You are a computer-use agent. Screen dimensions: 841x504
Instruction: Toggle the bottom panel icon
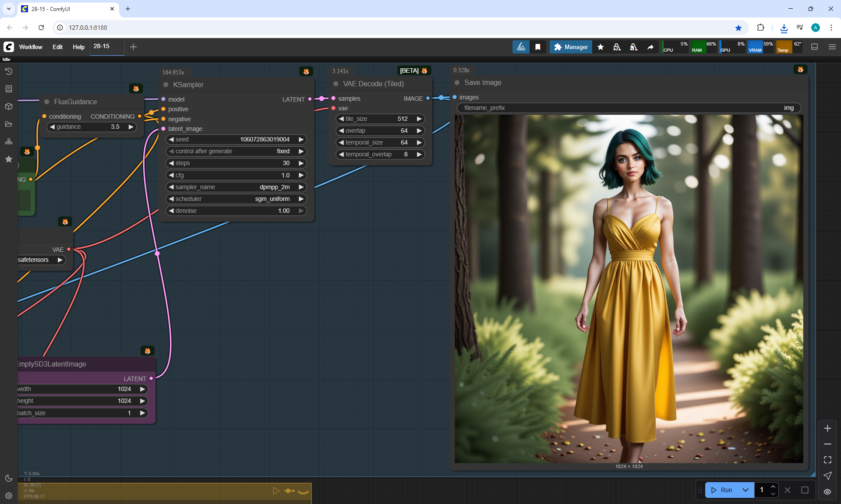[x=815, y=47]
